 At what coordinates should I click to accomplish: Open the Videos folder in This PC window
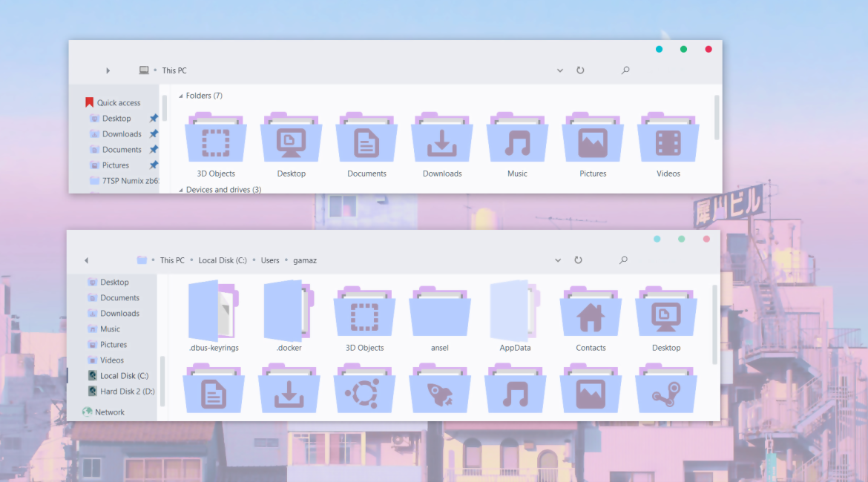pos(668,144)
